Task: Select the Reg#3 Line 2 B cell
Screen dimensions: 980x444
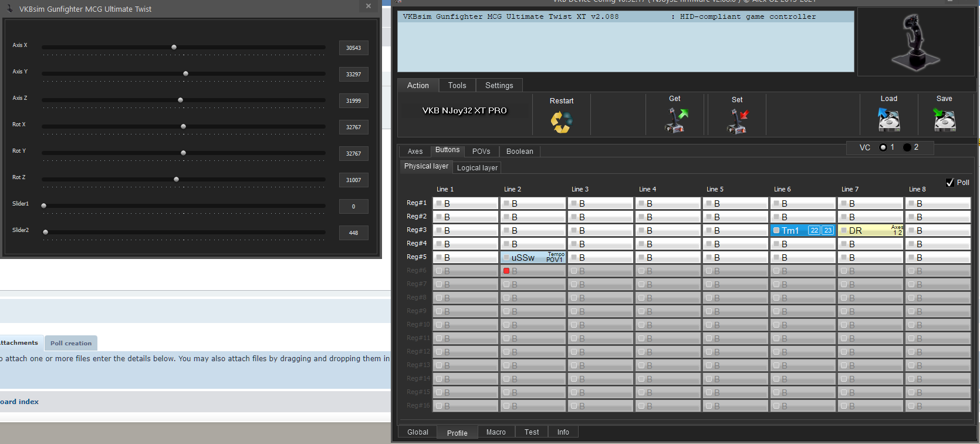Action: click(533, 230)
